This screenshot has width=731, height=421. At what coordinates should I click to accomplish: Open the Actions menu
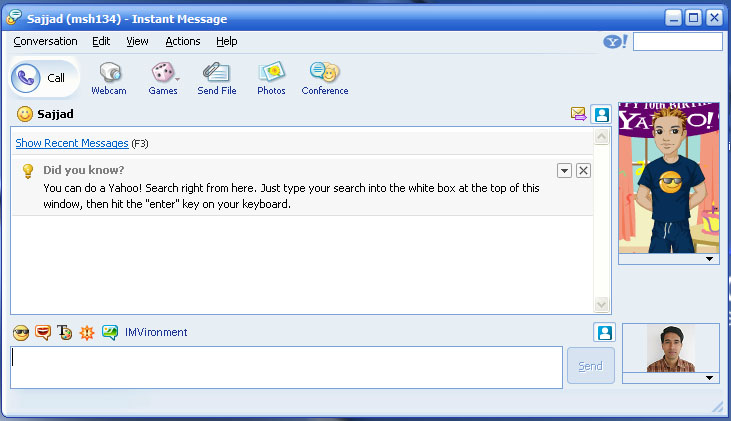coord(183,41)
